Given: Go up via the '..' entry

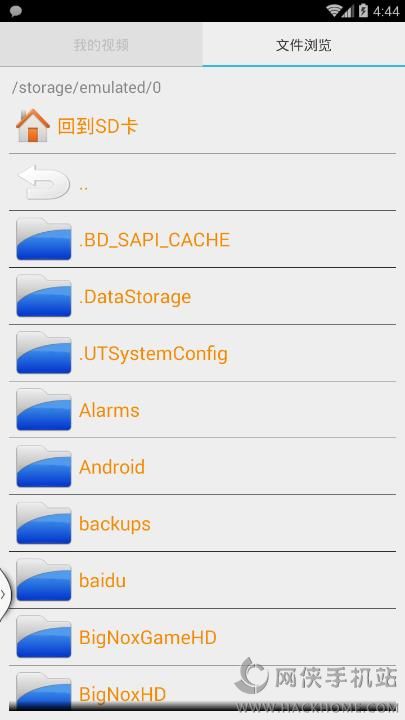Looking at the screenshot, I should coord(202,182).
